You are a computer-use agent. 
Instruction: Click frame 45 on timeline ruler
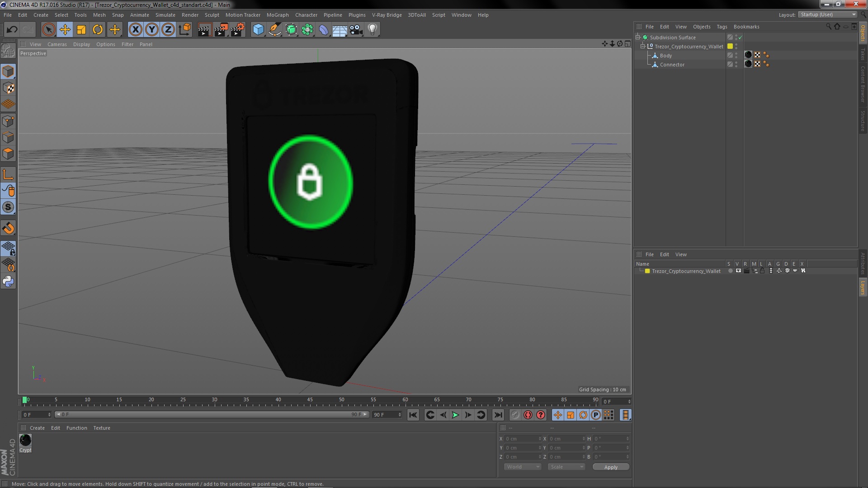click(310, 401)
